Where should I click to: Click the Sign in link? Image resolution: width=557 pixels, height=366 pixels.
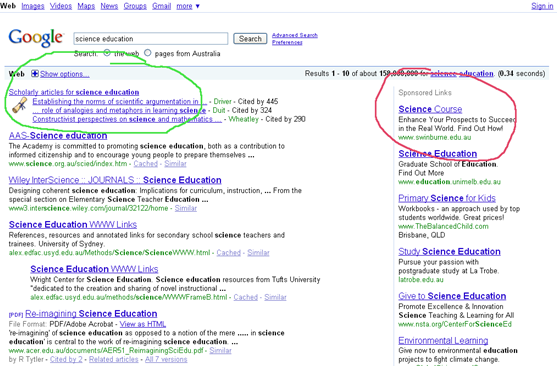(x=542, y=6)
